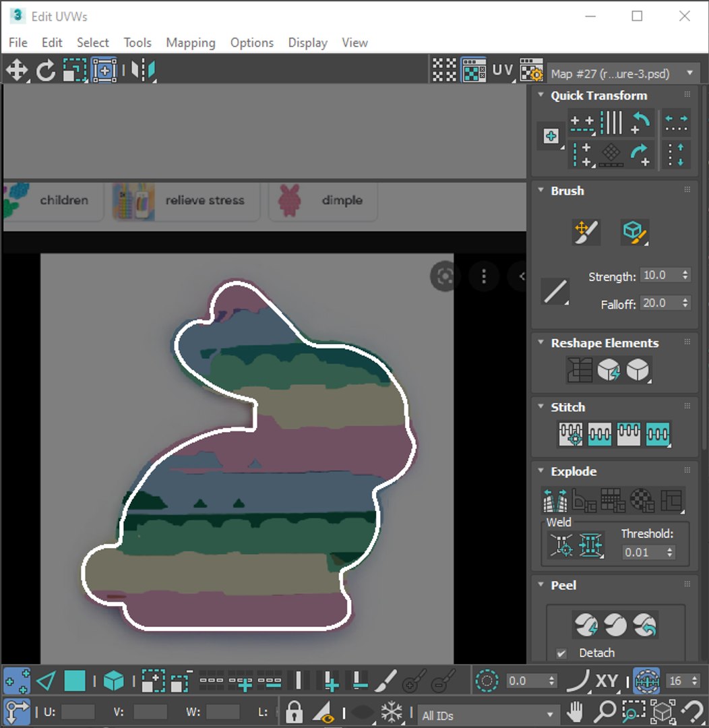
Task: Toggle the Detach checkbox in Peel
Action: [x=561, y=653]
